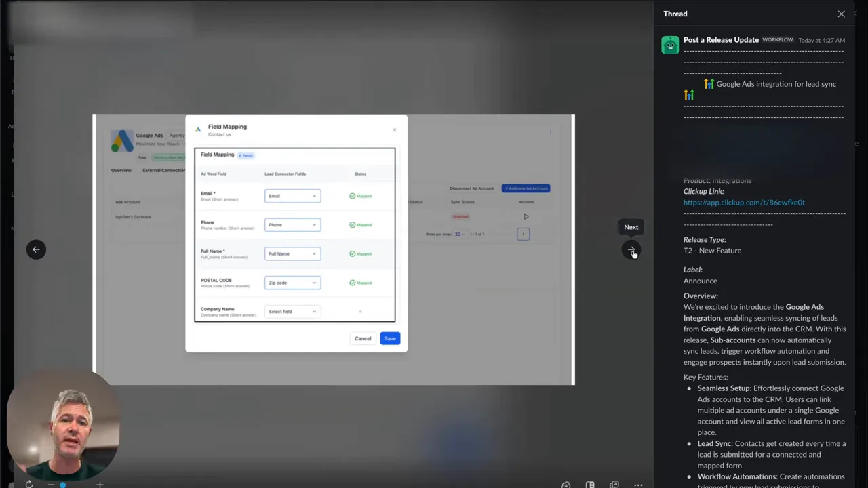
Task: Open the three-dot menu on Google Ads page
Action: [x=551, y=132]
